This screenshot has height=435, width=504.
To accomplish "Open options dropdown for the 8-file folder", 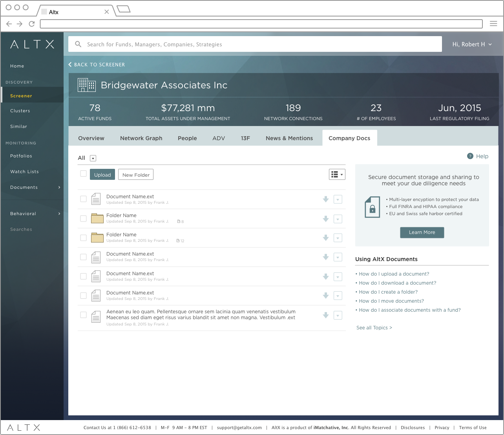I will coord(338,219).
